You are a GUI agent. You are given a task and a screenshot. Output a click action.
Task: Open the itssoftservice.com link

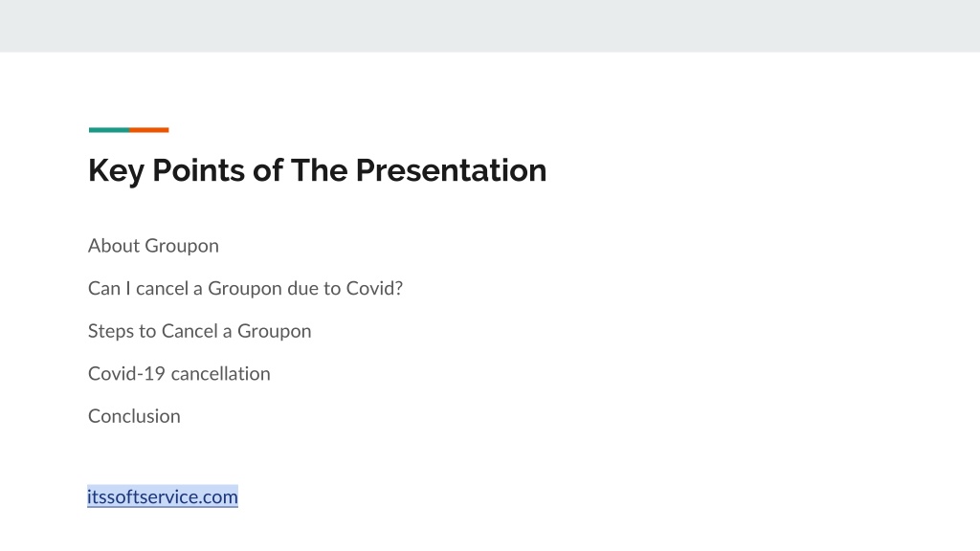coord(163,496)
